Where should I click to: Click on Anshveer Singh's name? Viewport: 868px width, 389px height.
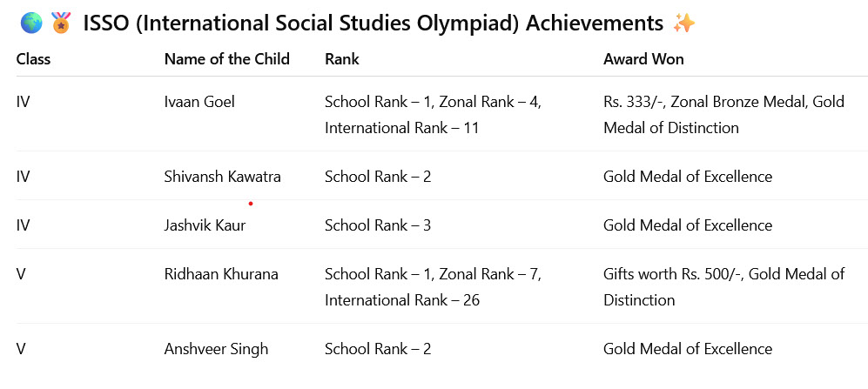[x=216, y=349]
